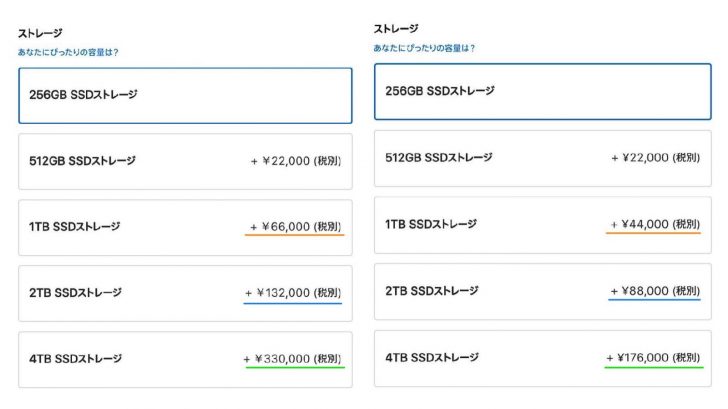Select 256GB SSD storage in right panel

point(541,91)
